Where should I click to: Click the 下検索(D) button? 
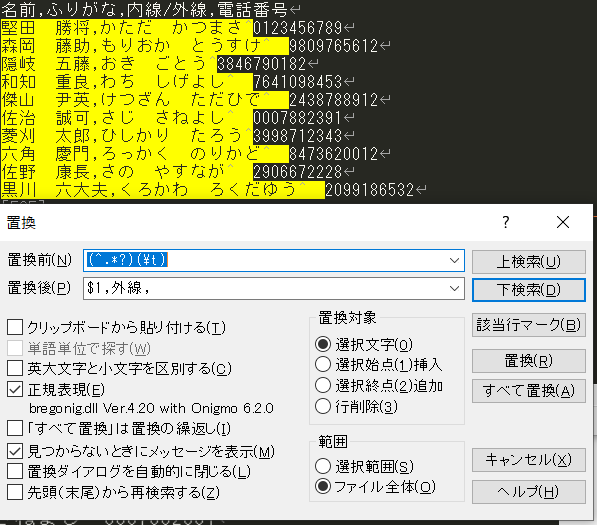(x=528, y=290)
